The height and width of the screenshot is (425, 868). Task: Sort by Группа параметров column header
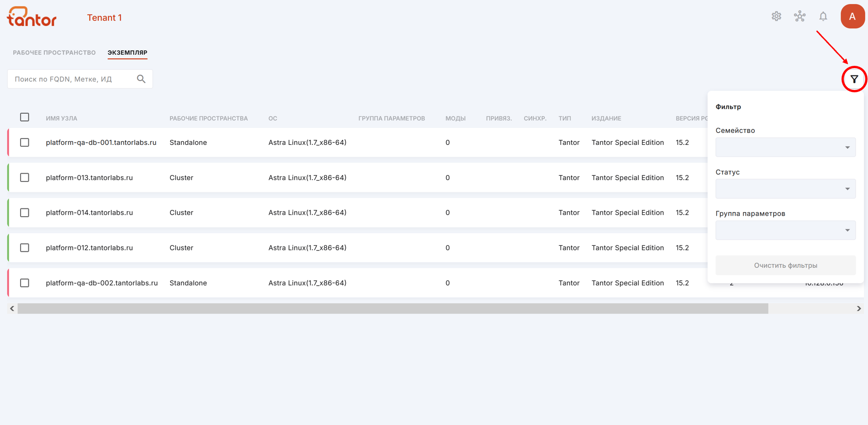click(x=392, y=118)
